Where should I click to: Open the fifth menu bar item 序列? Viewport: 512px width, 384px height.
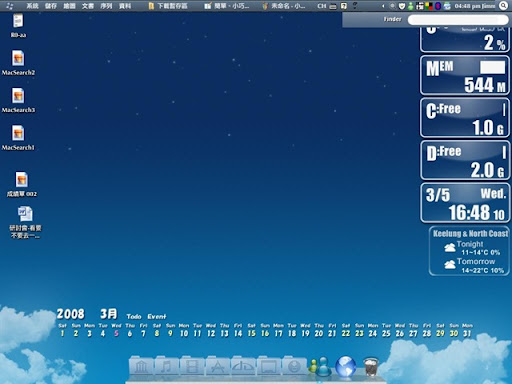tap(106, 6)
